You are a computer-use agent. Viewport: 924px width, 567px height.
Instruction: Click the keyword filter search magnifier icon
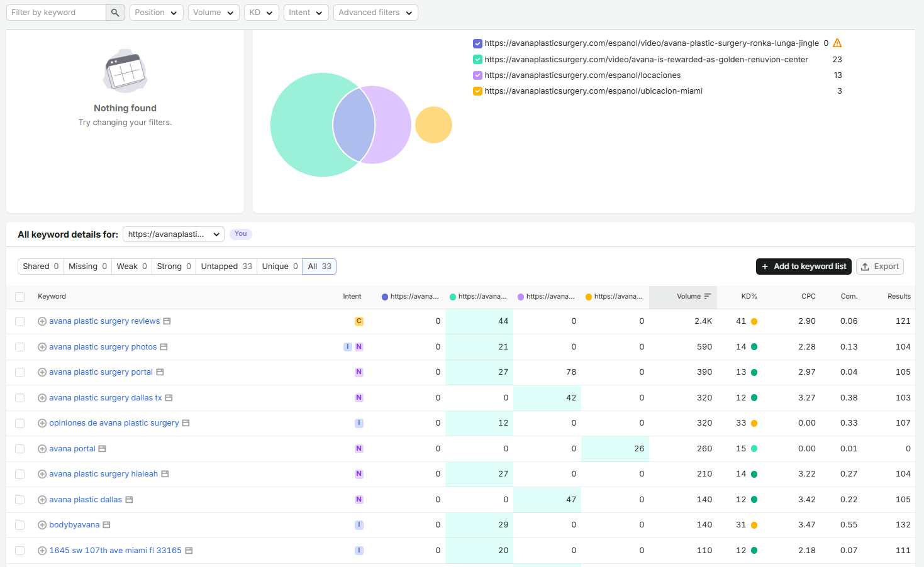[115, 13]
